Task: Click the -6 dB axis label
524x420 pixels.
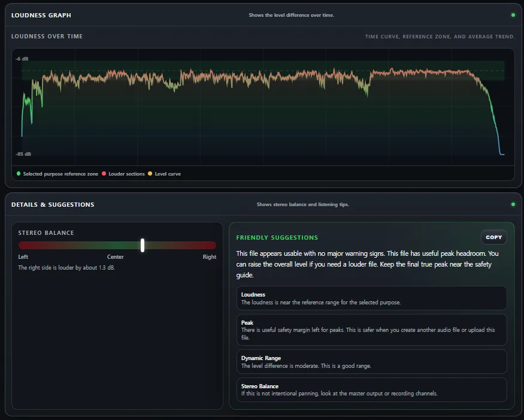Action: coord(22,59)
